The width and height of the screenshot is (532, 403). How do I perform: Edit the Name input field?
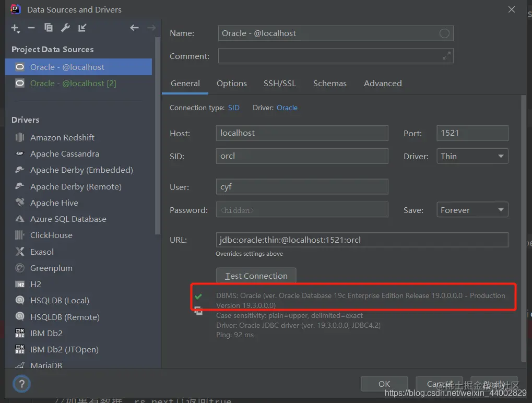coord(336,33)
